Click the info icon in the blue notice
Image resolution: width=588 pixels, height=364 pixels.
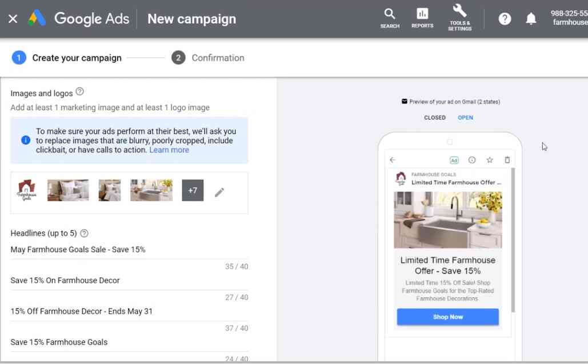[x=25, y=139]
